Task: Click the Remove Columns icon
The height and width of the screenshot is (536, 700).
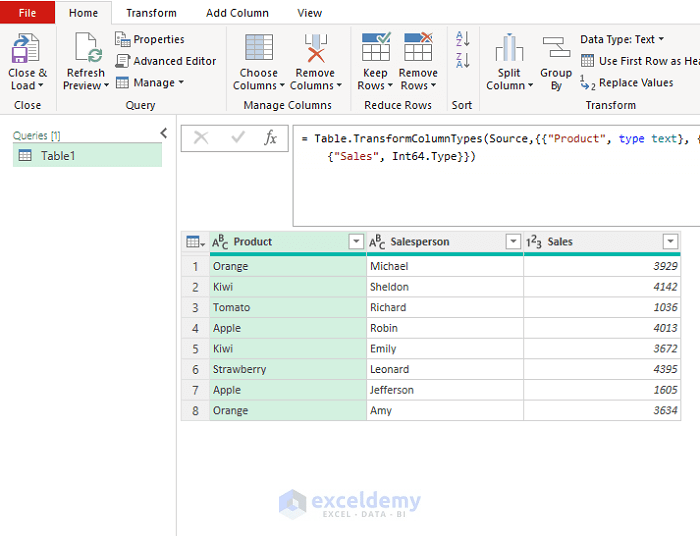Action: point(316,48)
